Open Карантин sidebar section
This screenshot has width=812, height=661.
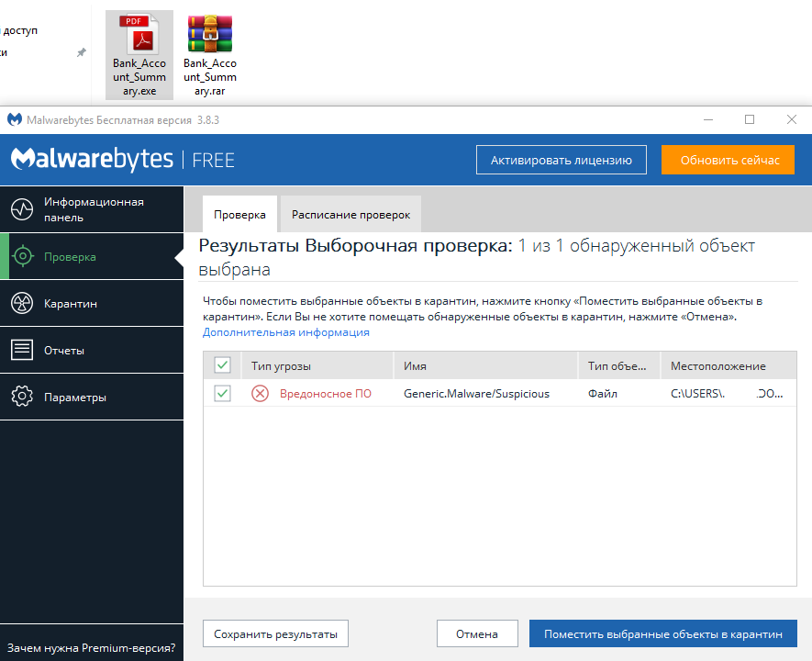pos(92,303)
